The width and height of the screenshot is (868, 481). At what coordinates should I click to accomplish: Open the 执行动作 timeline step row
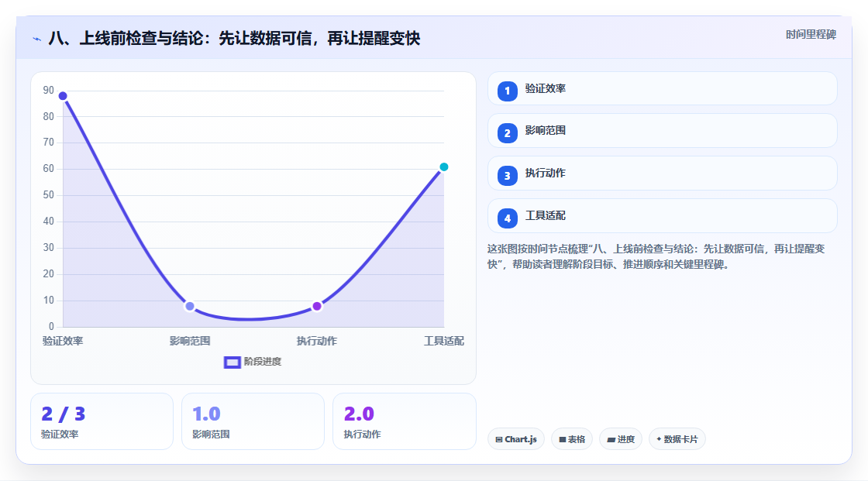662,174
